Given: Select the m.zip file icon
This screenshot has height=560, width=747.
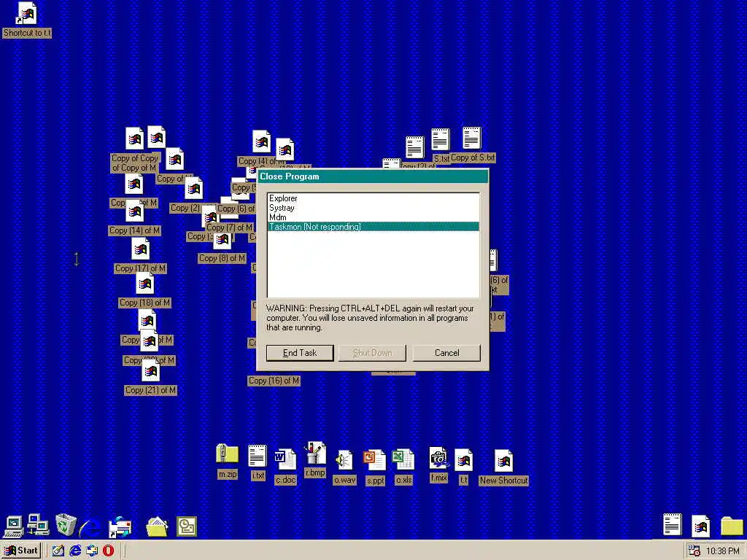Looking at the screenshot, I should tap(228, 454).
